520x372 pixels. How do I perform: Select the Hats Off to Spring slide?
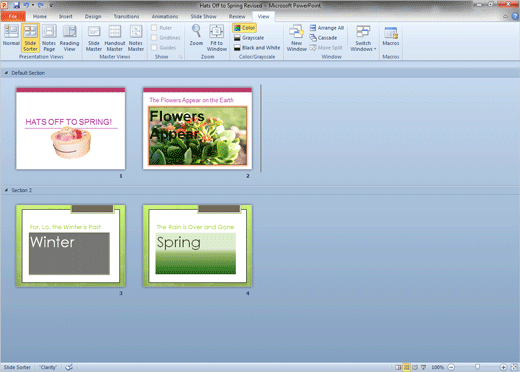(71, 128)
